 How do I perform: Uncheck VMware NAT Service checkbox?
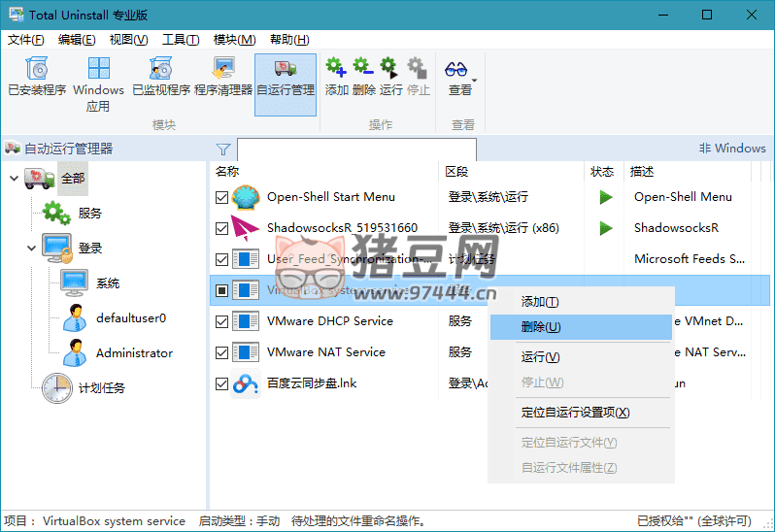[x=222, y=352]
